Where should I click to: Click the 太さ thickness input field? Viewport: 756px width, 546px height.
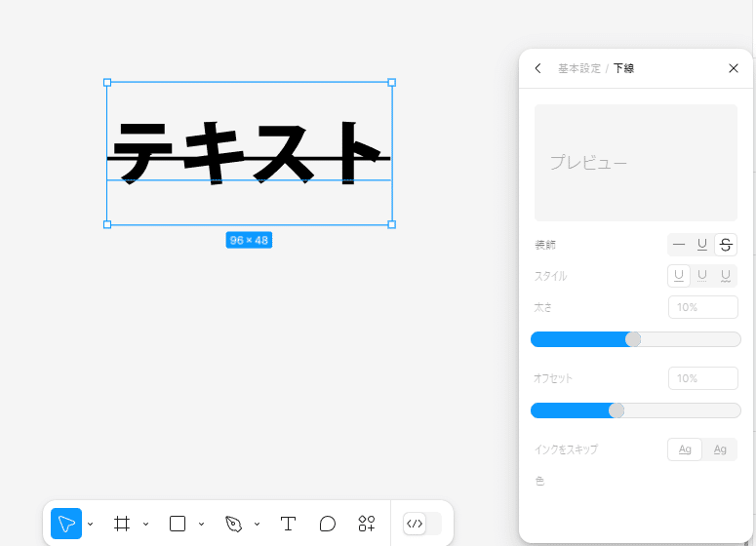click(703, 307)
